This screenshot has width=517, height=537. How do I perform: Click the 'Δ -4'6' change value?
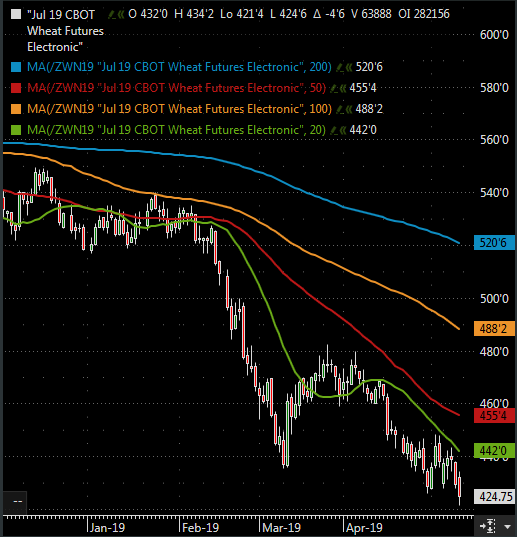click(329, 14)
